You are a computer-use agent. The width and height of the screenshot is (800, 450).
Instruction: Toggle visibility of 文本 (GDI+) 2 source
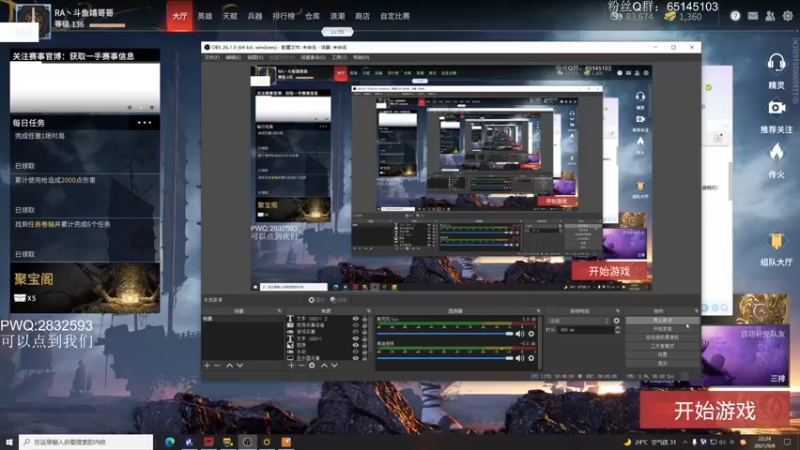[x=356, y=318]
